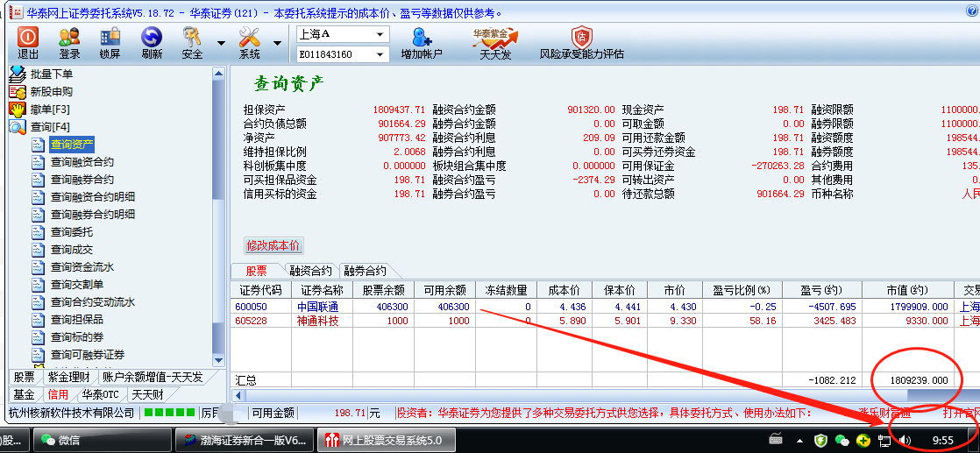980x453 pixels.
Task: Click the green shield tray icon
Action: click(821, 441)
